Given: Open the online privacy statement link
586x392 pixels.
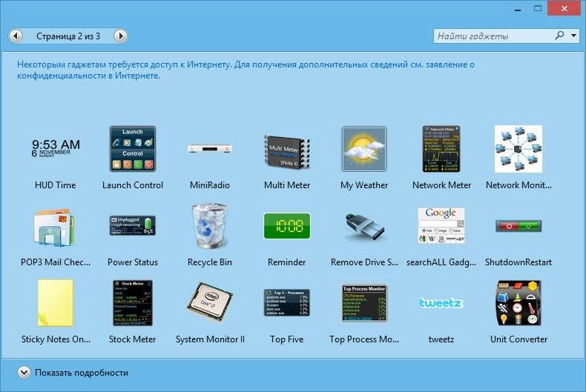Looking at the screenshot, I should 246,70.
